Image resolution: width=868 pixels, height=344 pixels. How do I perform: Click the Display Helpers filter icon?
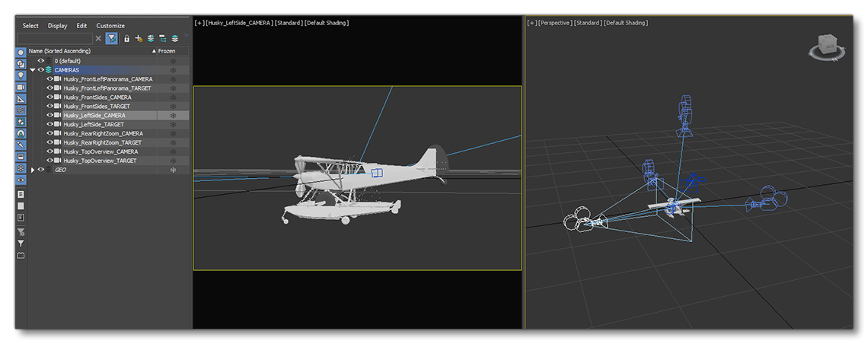click(21, 98)
